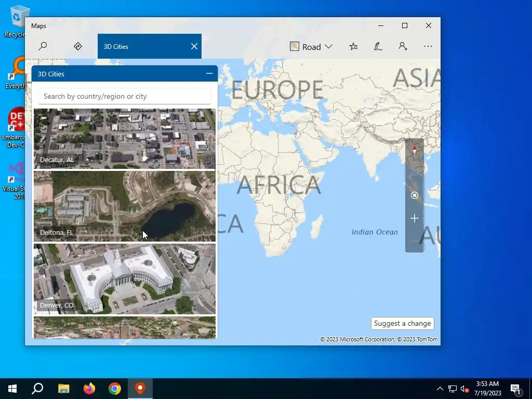Open the Maps search tool

point(43,46)
